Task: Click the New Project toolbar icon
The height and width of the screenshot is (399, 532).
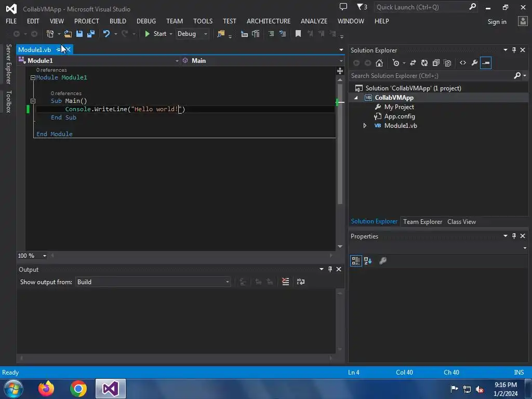Action: pos(50,34)
